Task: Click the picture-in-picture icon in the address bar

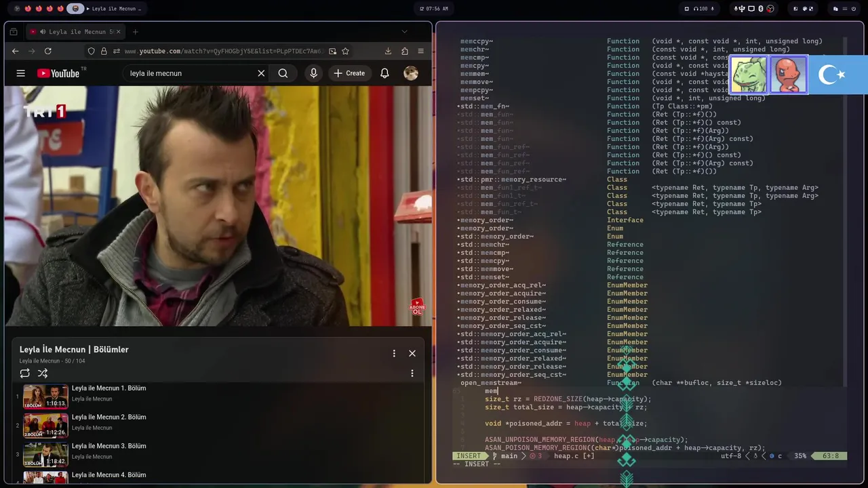Action: [x=332, y=51]
